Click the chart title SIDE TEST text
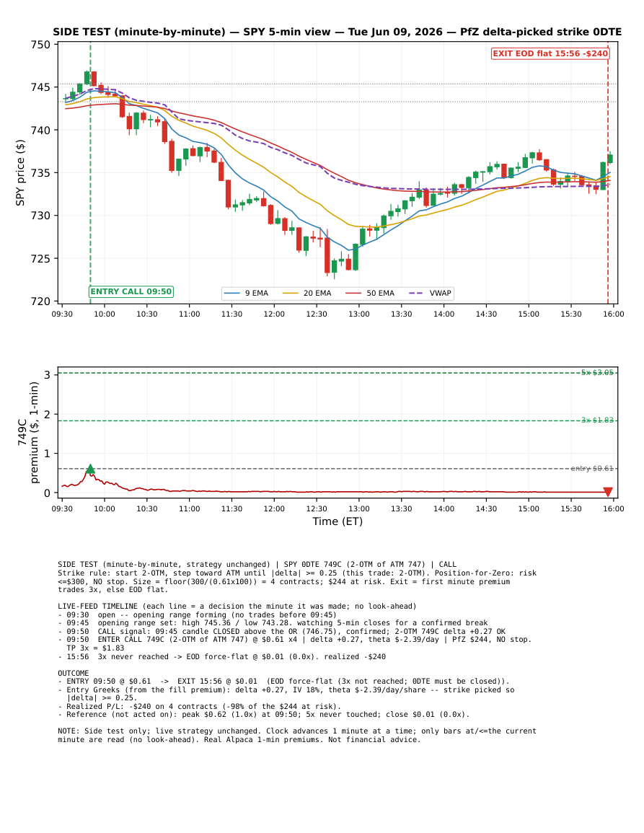Screen dimensions: 644x833 tap(337, 32)
